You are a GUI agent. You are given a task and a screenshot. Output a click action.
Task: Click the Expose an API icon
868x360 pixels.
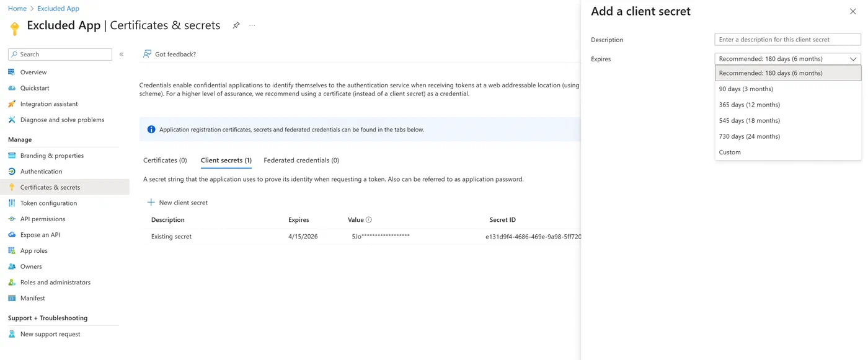(x=12, y=235)
